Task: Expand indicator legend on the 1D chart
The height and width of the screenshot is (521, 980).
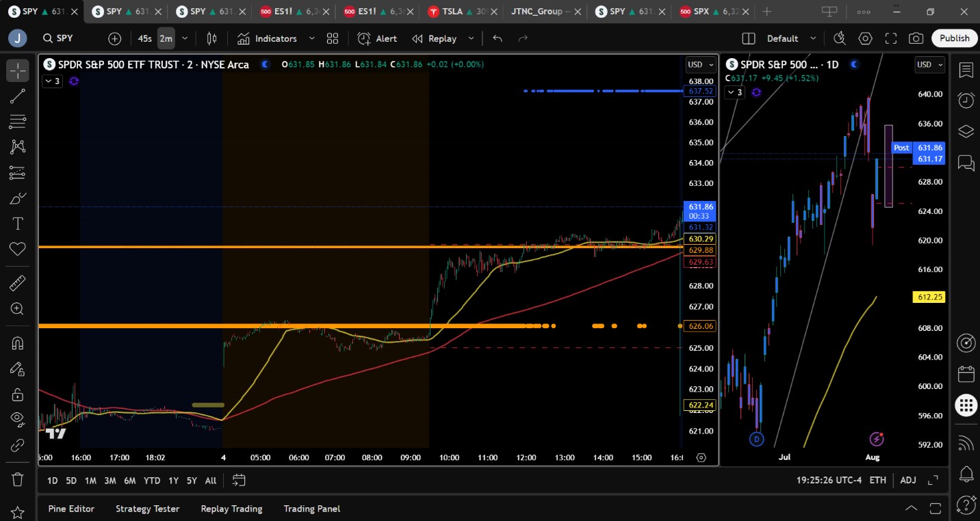Action: (x=735, y=92)
